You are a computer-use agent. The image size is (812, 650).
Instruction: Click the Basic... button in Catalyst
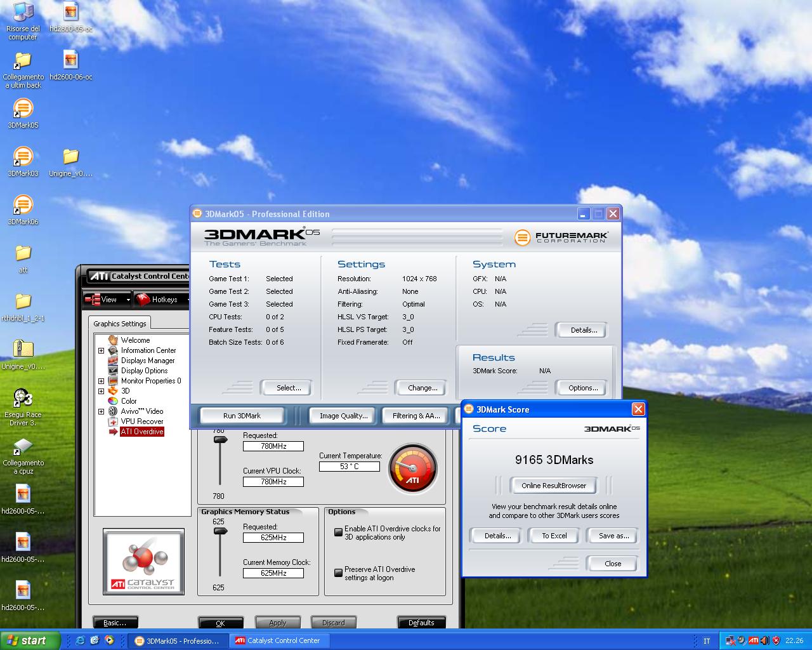click(115, 623)
